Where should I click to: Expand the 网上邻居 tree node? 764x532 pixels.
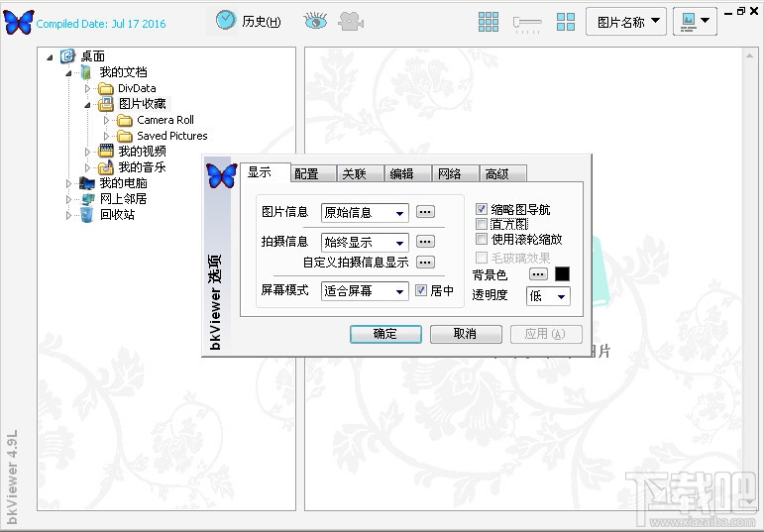(x=68, y=199)
